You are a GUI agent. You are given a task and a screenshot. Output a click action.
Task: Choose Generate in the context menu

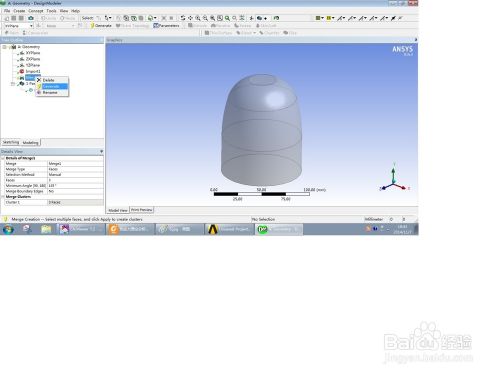pyautogui.click(x=52, y=86)
